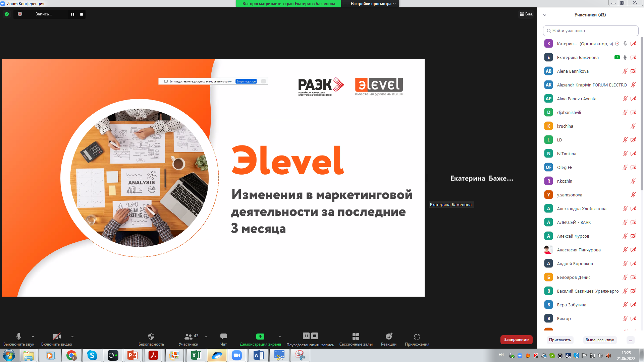Click pause icon in Пауза/остановить запись
644x362 pixels.
[306, 336]
